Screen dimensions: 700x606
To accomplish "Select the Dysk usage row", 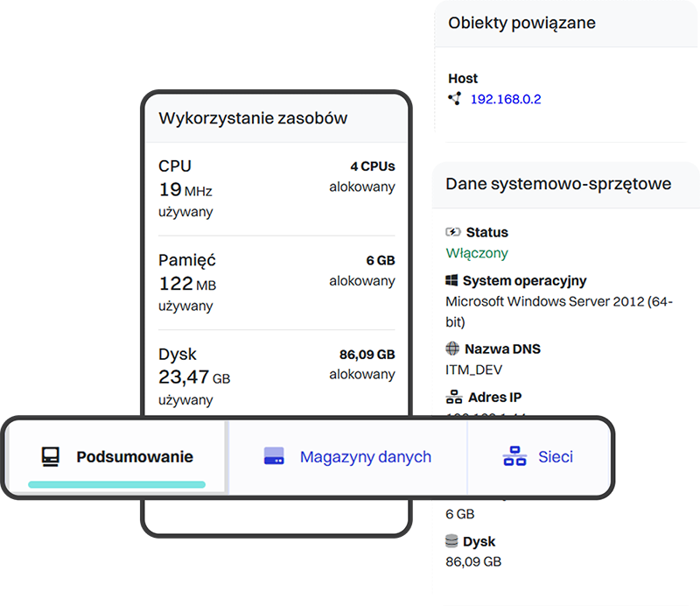I will (x=276, y=377).
